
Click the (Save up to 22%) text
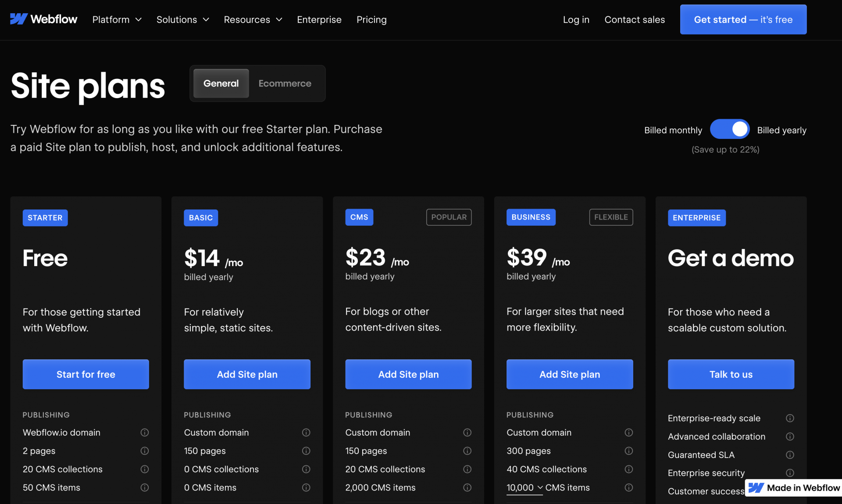click(725, 149)
